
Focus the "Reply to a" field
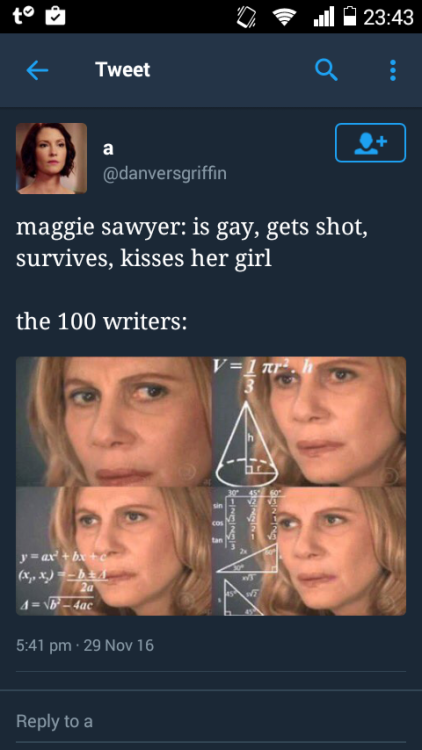[x=211, y=720]
